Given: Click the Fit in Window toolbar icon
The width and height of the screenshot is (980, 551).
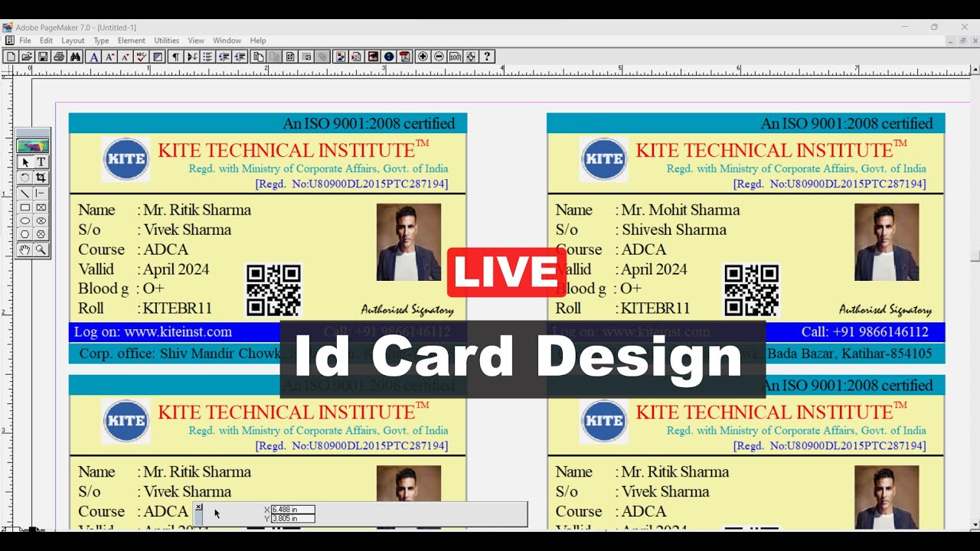Looking at the screenshot, I should [471, 57].
